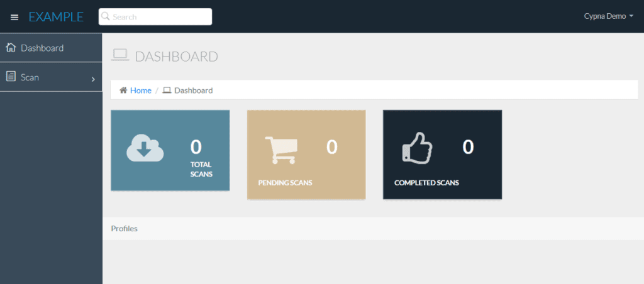The image size is (644, 284).
Task: Toggle the hamburger menu icon
Action: click(14, 17)
